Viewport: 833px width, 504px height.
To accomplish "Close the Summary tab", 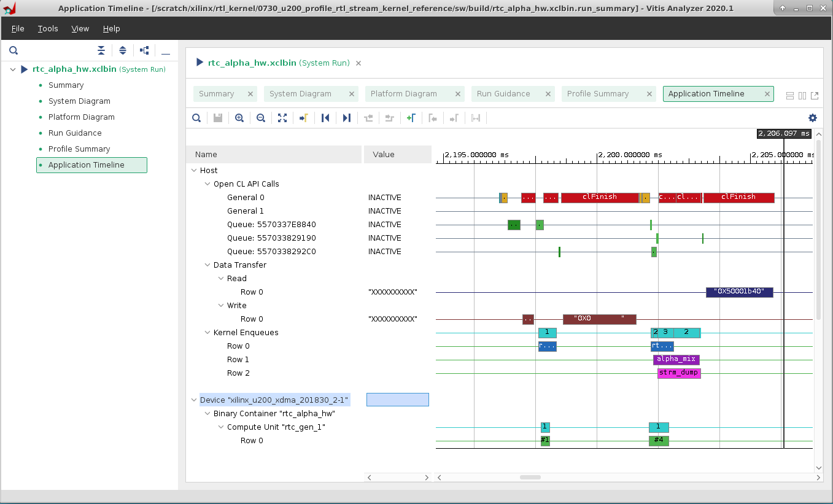I will tap(249, 94).
